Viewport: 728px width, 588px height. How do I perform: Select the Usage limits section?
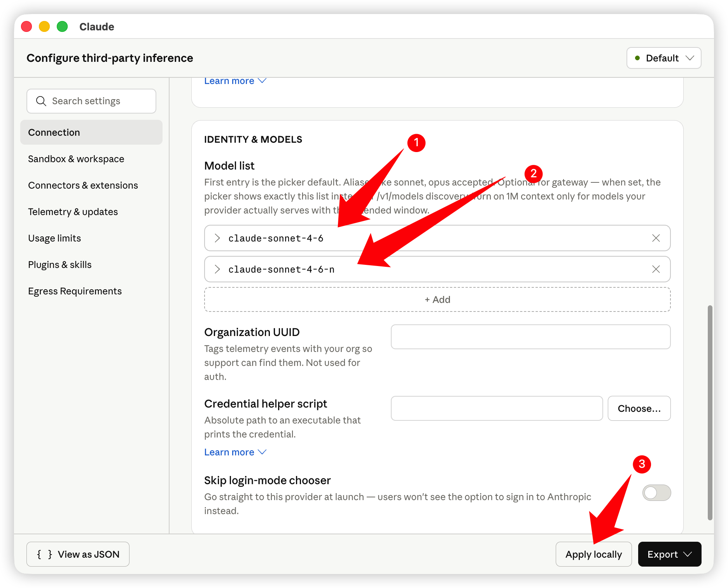[x=91, y=238]
